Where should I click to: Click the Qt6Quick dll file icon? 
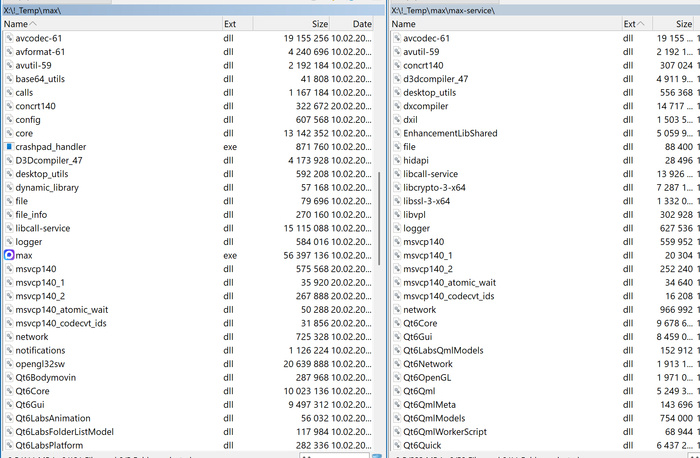tap(397, 445)
